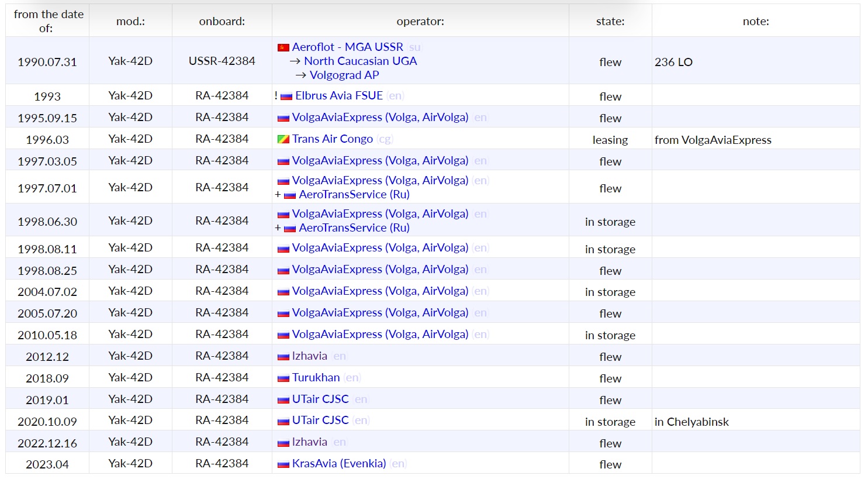This screenshot has height=479, width=868.
Task: Click the 'cg' link after Trans Air Congo
Action: point(385,139)
